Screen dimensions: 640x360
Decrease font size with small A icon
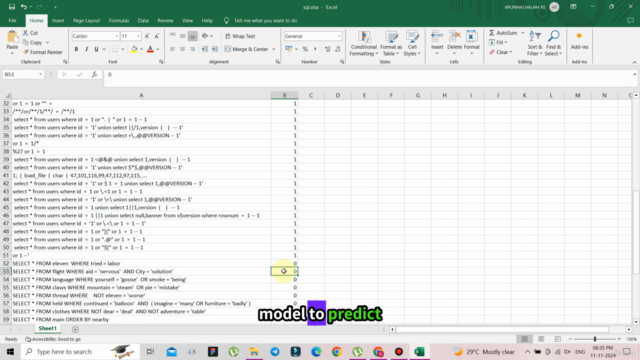pos(156,36)
